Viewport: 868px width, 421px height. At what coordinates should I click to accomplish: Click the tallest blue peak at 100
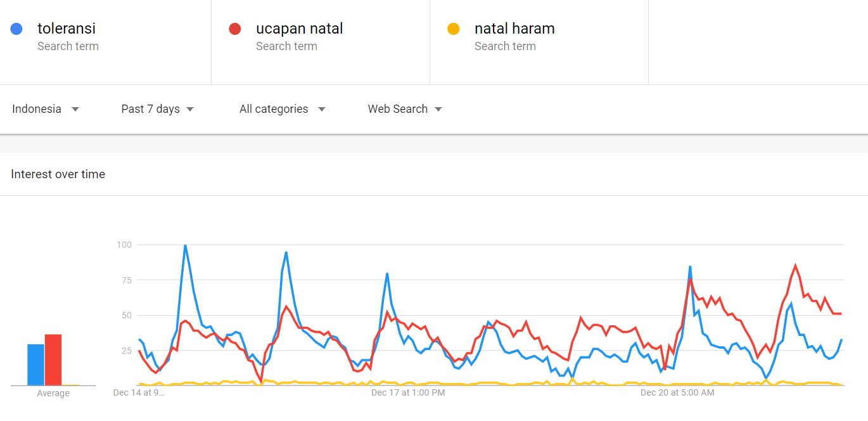(185, 246)
